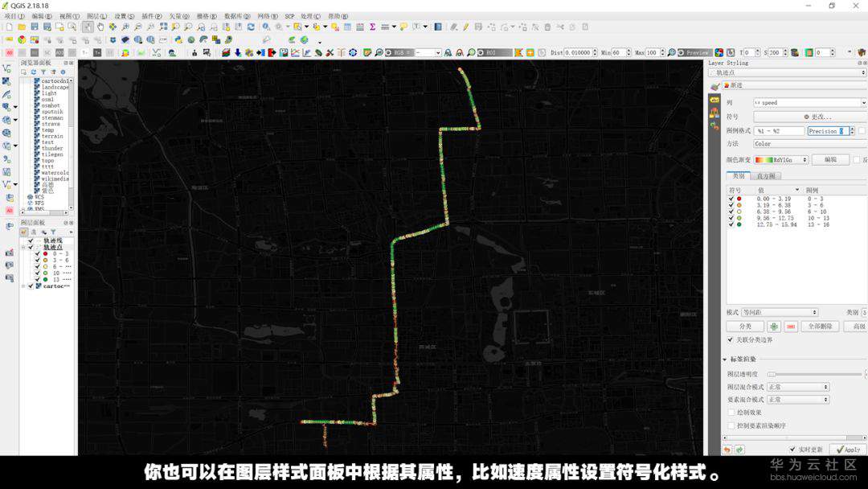Open the speed column dropdown

[x=810, y=102]
